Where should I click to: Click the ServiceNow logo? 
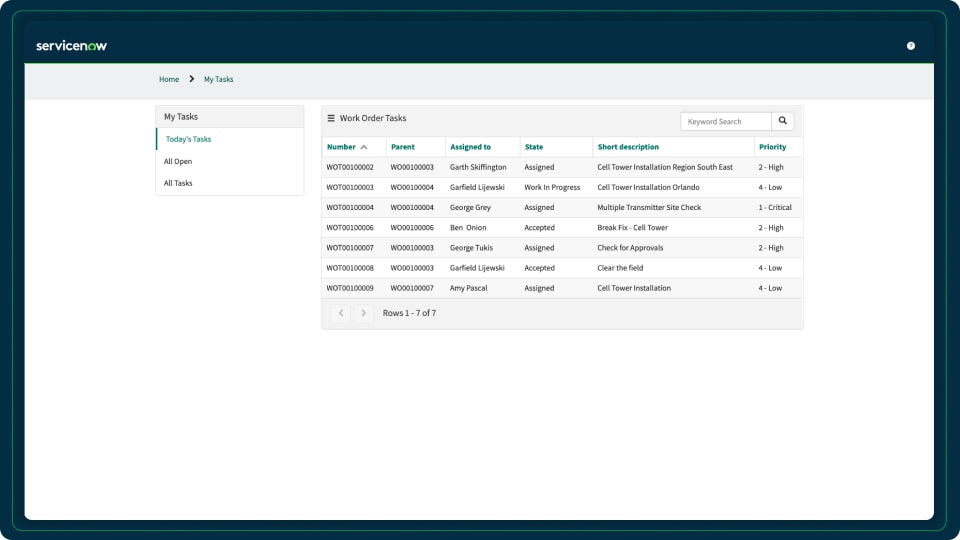71,46
